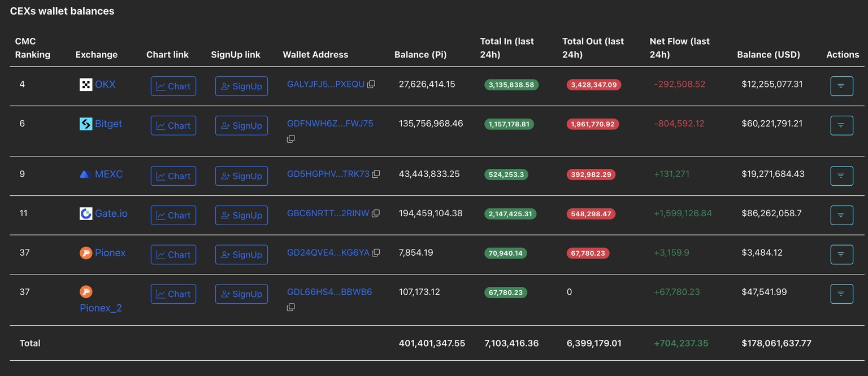This screenshot has width=868, height=376.
Task: Copy the Gate.io wallet address icon
Action: [376, 213]
